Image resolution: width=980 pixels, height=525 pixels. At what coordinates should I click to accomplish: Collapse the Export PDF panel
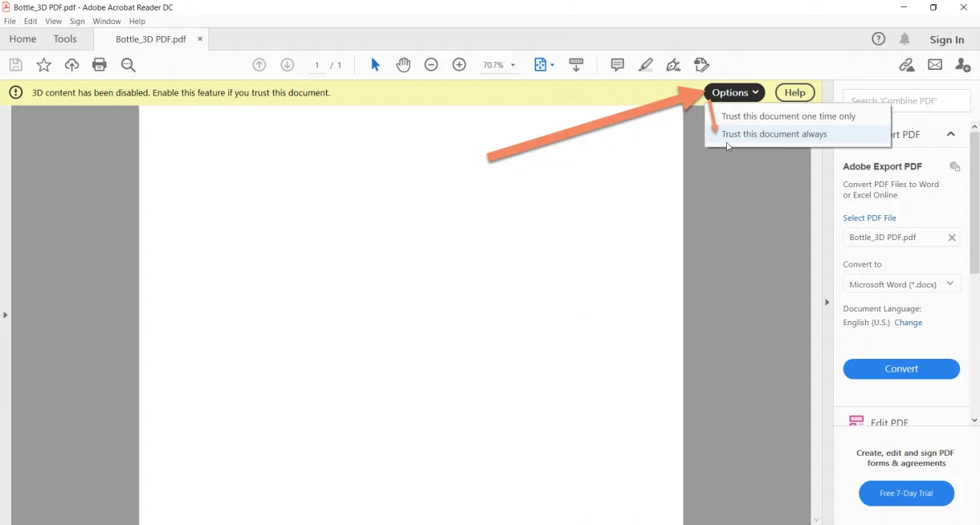point(951,133)
